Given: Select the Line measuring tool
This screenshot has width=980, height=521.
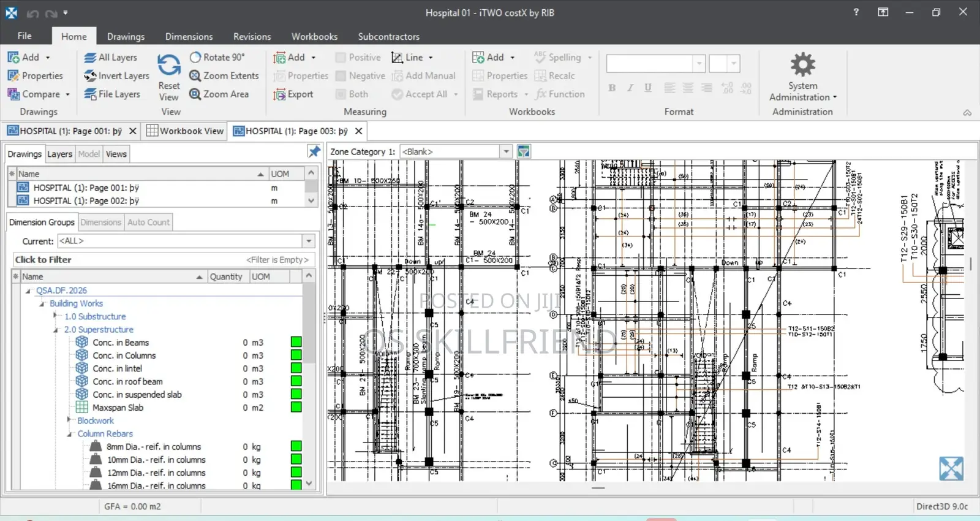Looking at the screenshot, I should tap(412, 58).
